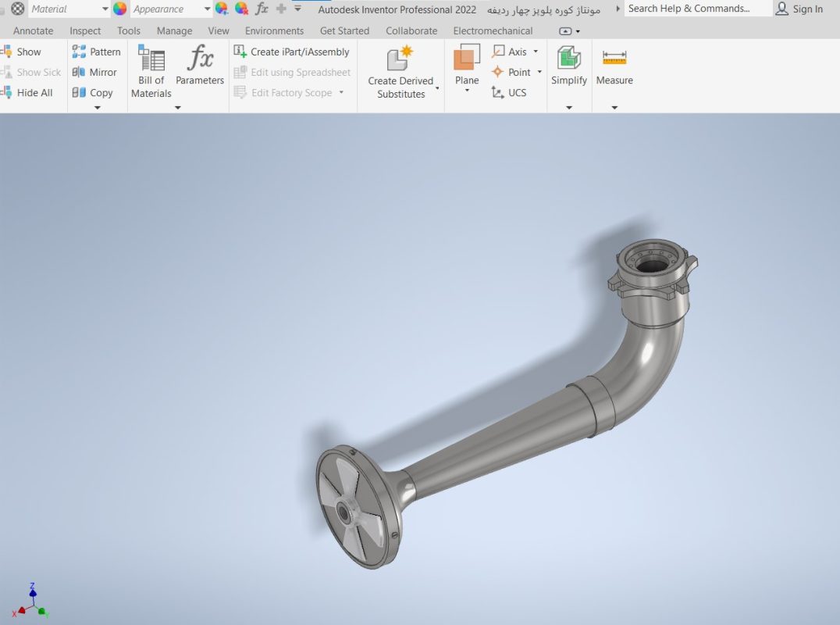Screen dimensions: 840x625
Task: Click the Search Help & Commands field
Action: [x=698, y=9]
